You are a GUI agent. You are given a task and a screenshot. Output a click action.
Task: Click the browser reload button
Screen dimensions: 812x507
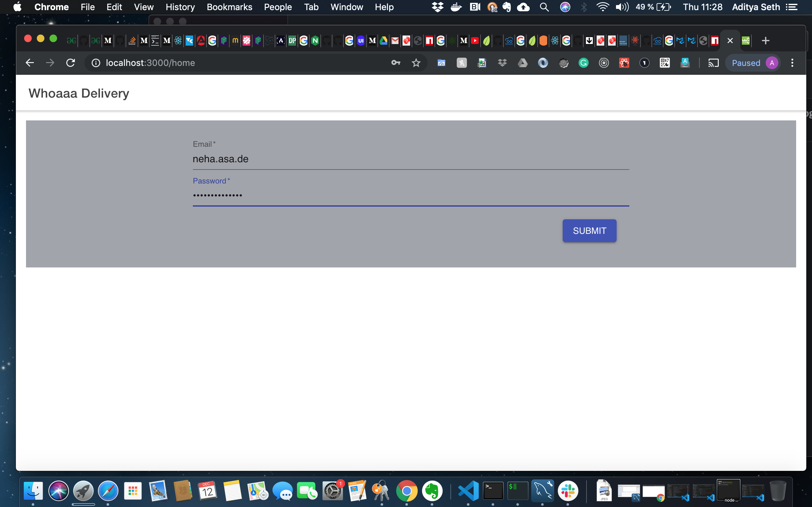pyautogui.click(x=70, y=63)
